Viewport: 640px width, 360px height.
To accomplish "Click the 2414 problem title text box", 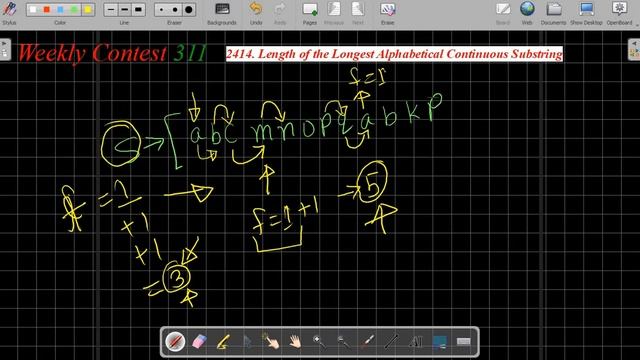I will (394, 54).
